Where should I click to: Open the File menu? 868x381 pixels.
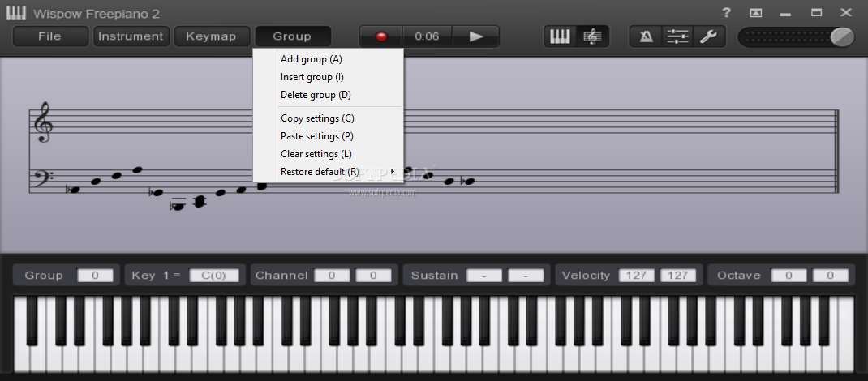point(49,36)
